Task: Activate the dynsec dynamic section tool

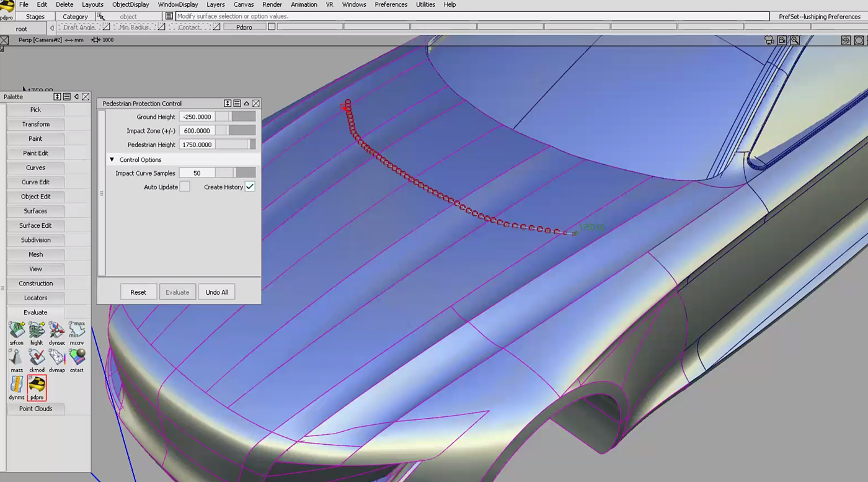Action: pyautogui.click(x=57, y=331)
